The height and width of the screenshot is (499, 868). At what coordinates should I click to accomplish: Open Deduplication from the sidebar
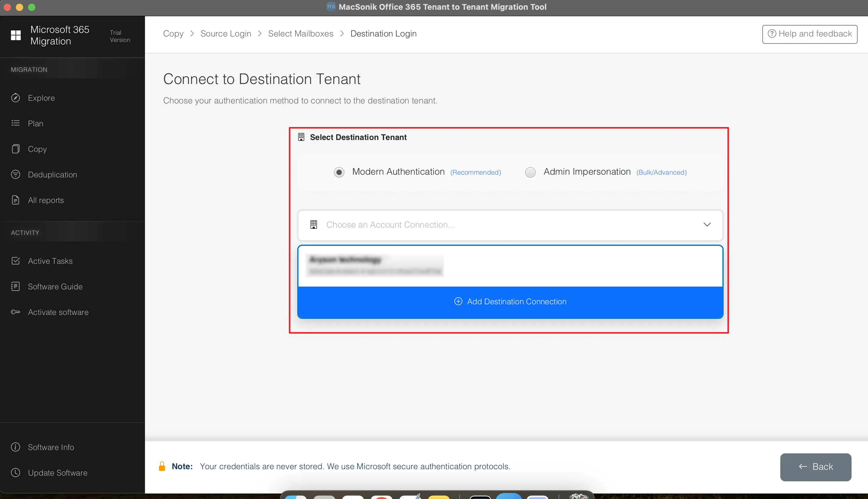tap(52, 175)
